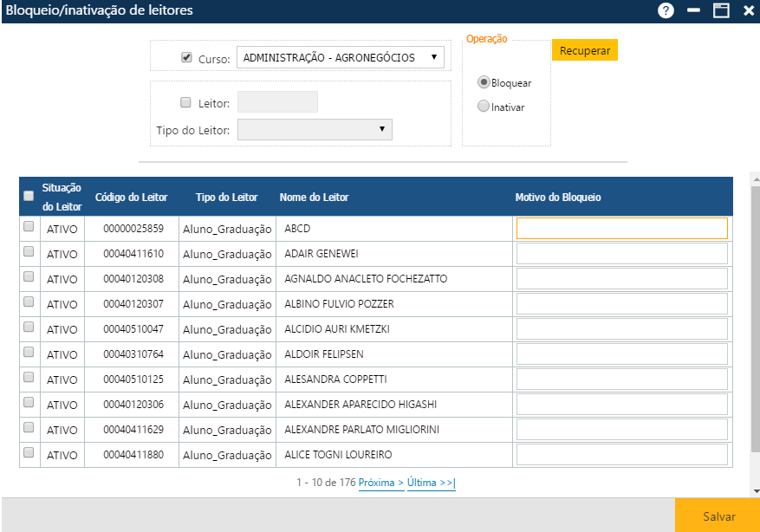Viewport: 760px width, 532px height.
Task: Enable the Leitor checkbox
Action: 185,101
